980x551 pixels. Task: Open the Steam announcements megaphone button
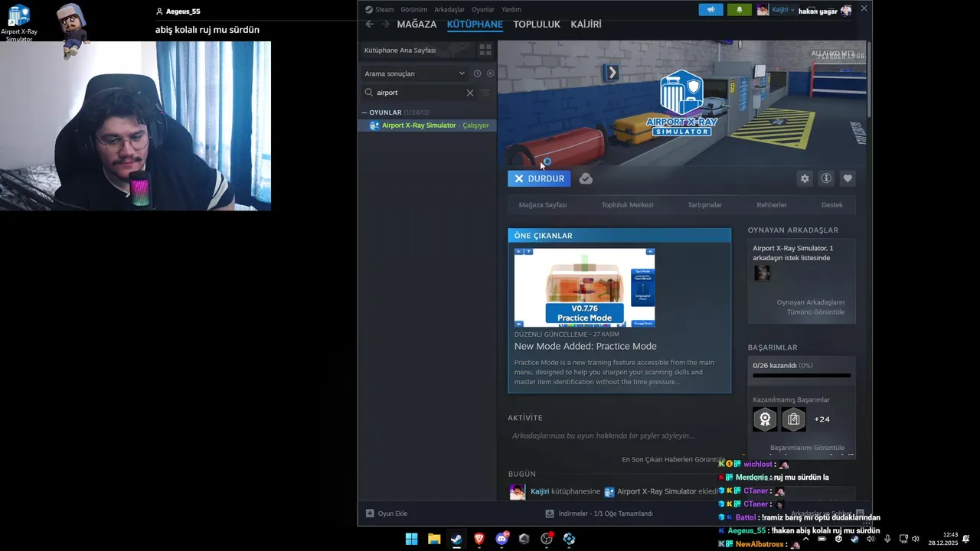click(x=710, y=10)
